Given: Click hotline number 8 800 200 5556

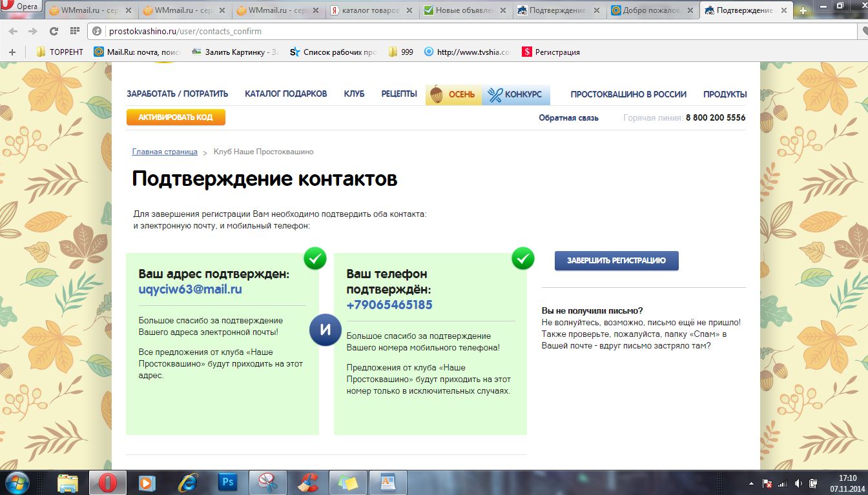Looking at the screenshot, I should (716, 117).
